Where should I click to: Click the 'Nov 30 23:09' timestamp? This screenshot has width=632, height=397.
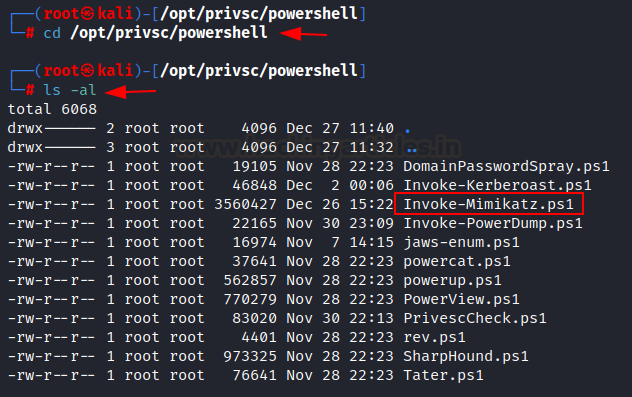tap(340, 223)
